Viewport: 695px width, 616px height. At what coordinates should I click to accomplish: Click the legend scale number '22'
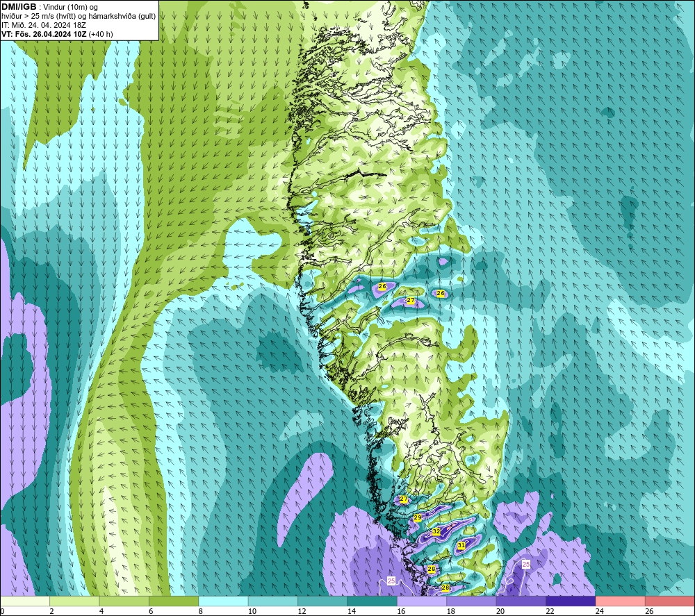[550, 611]
